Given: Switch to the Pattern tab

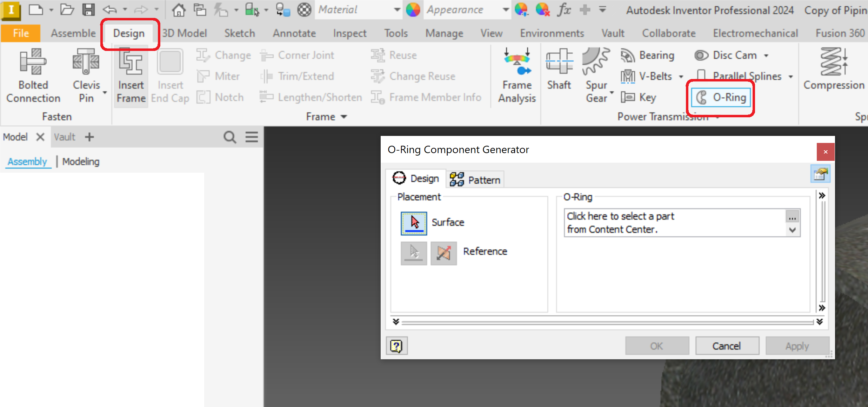Looking at the screenshot, I should (475, 179).
